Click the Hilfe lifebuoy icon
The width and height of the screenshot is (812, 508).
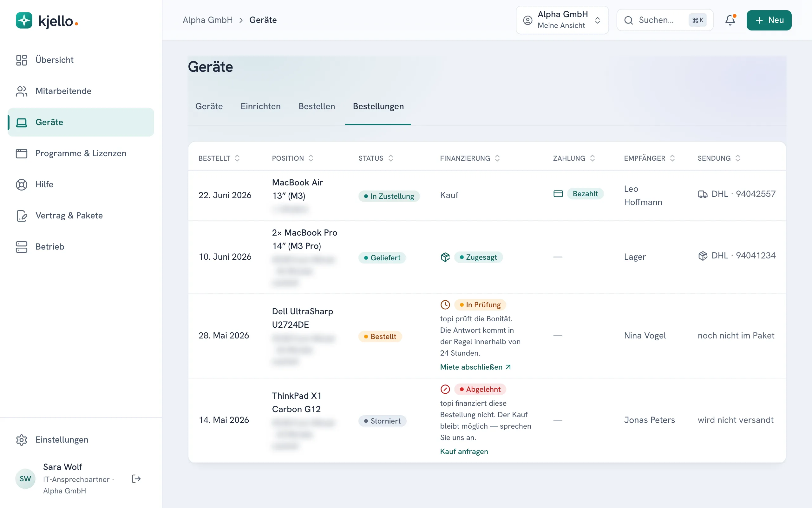pos(22,185)
